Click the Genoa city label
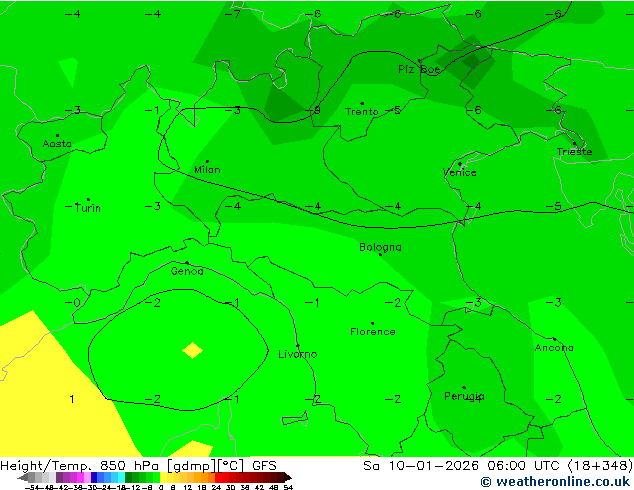The width and height of the screenshot is (634, 490). (x=187, y=271)
